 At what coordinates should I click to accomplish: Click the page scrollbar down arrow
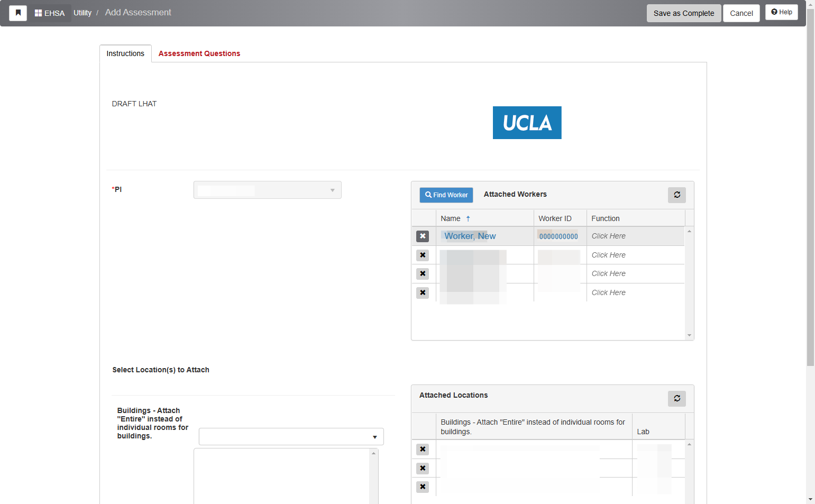click(x=810, y=499)
